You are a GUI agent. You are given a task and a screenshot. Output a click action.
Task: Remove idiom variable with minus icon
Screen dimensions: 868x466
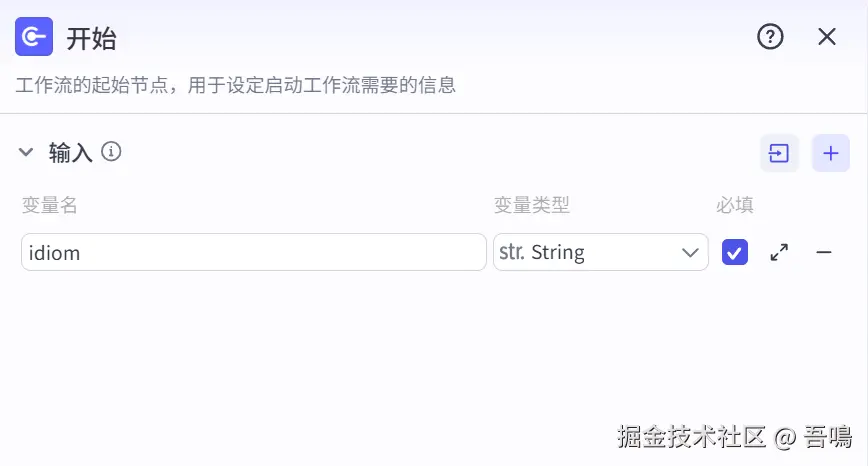point(824,252)
